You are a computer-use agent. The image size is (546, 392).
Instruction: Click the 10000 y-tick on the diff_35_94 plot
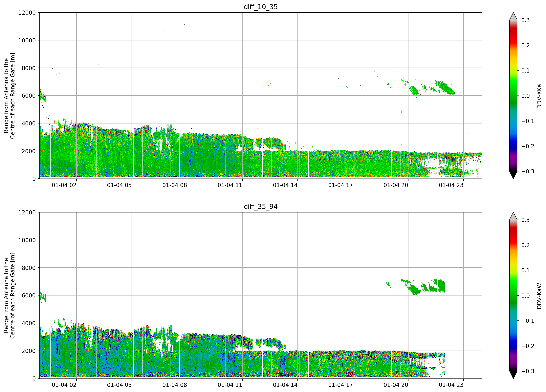coord(27,240)
